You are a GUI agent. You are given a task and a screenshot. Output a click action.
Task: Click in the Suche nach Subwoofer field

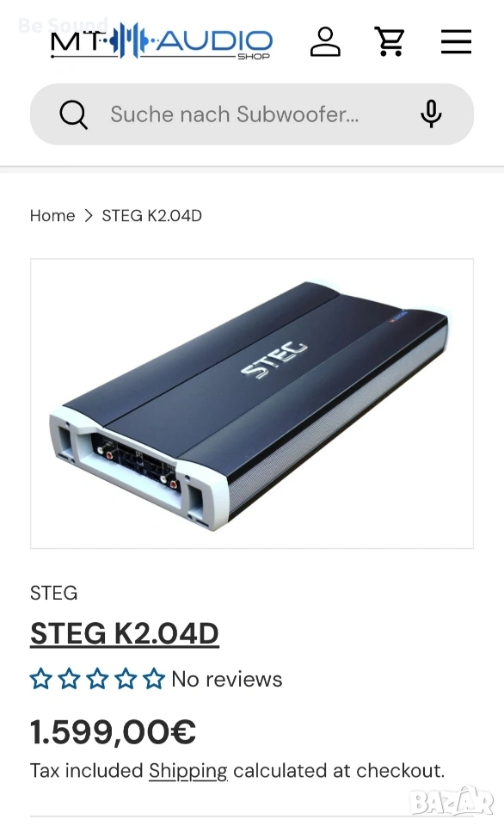[x=252, y=114]
